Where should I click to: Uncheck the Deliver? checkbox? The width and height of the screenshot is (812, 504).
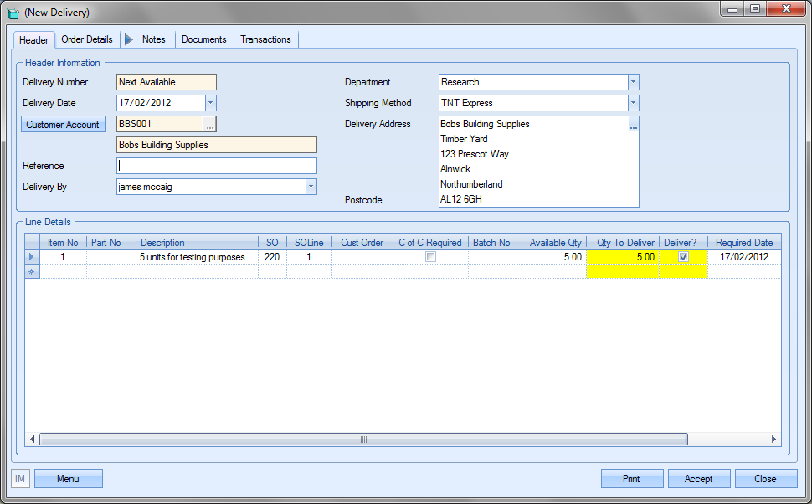pyautogui.click(x=683, y=257)
